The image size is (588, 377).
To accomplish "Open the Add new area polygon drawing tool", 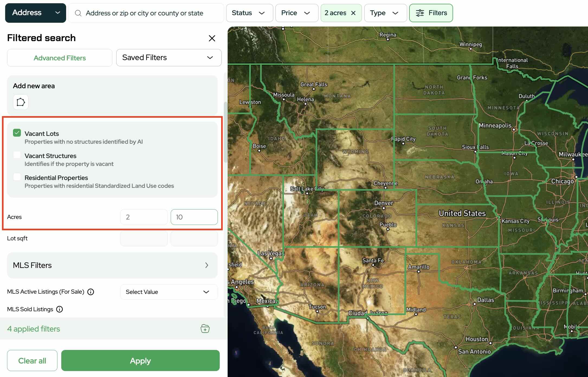I will (x=20, y=102).
